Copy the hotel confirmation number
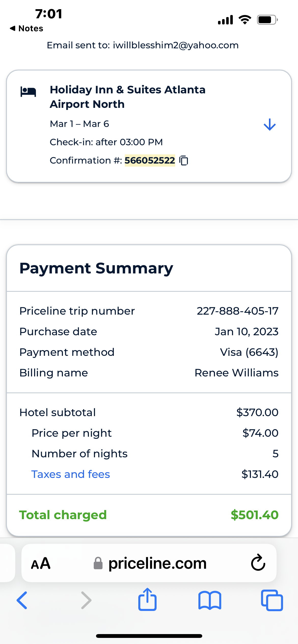This screenshot has height=644, width=298. coord(184,161)
